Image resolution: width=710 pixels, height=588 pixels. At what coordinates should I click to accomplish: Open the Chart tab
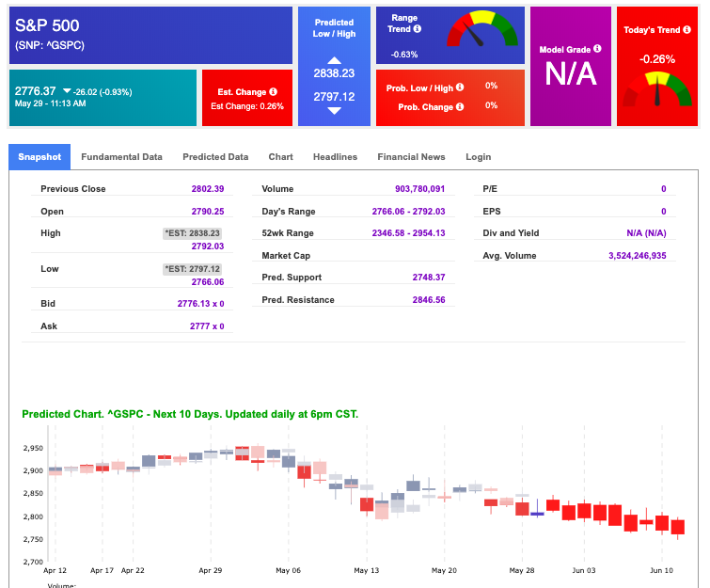281,157
